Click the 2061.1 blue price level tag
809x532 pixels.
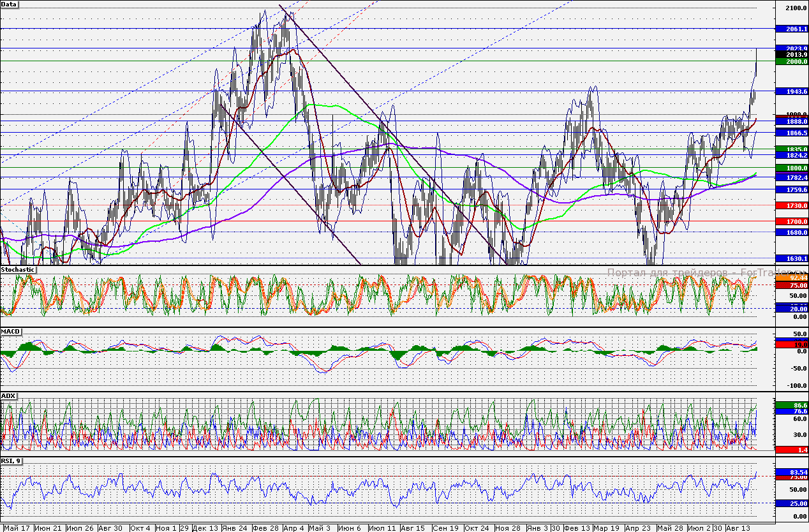click(x=792, y=29)
